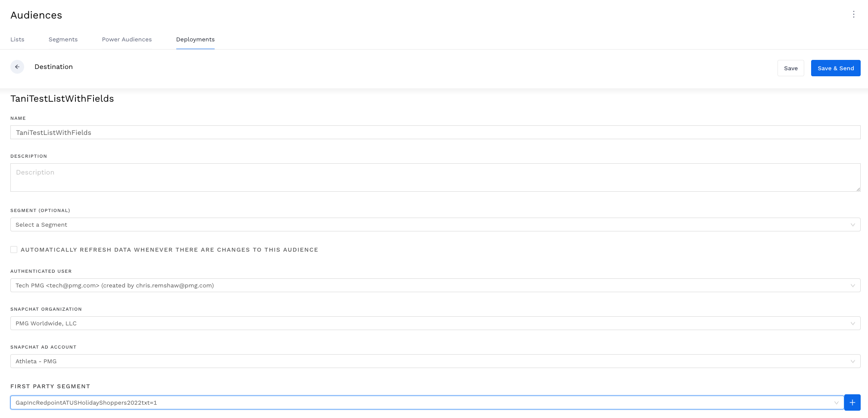Click the Description text area
The width and height of the screenshot is (868, 418).
pyautogui.click(x=431, y=177)
